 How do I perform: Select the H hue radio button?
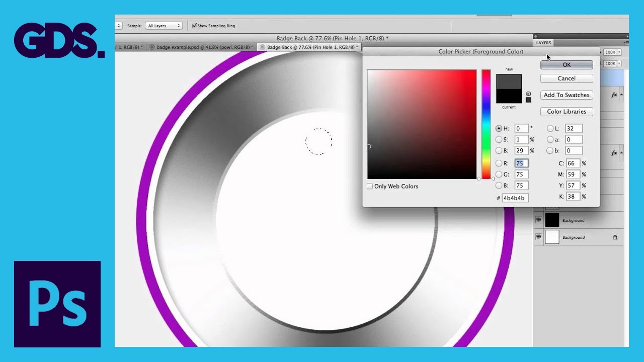499,129
